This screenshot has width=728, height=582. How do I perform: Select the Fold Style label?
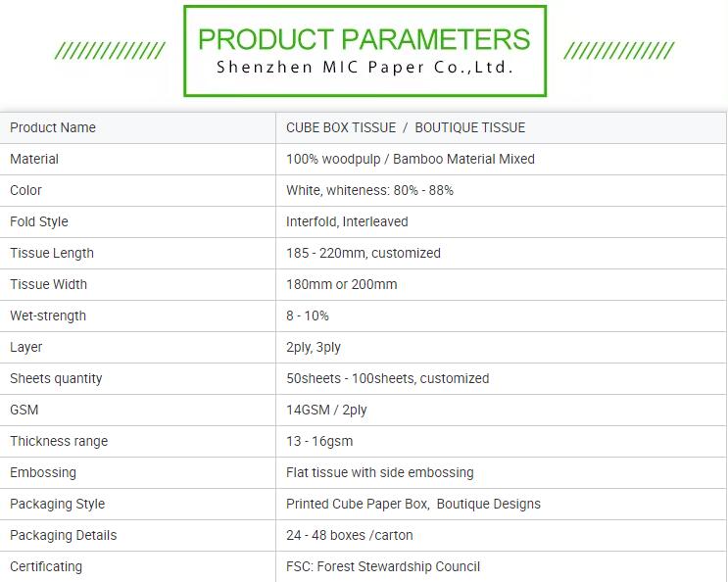39,221
